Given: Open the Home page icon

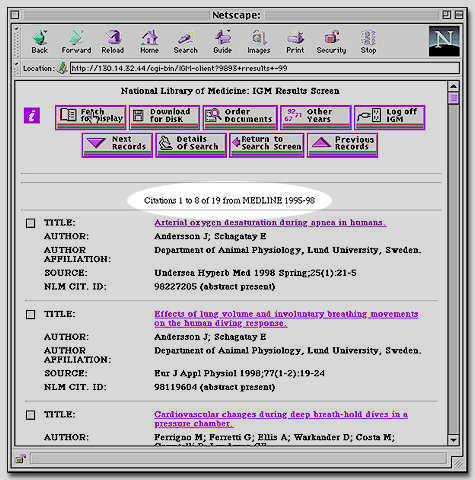Looking at the screenshot, I should click(x=149, y=42).
